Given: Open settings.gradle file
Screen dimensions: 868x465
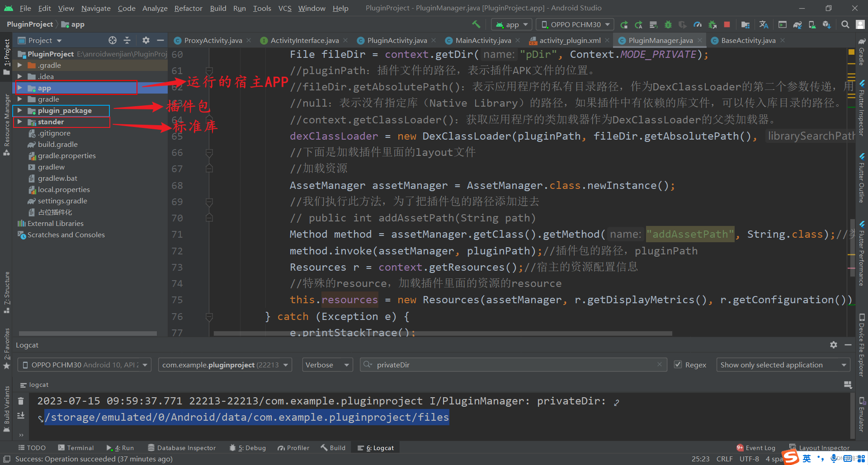Looking at the screenshot, I should 62,201.
